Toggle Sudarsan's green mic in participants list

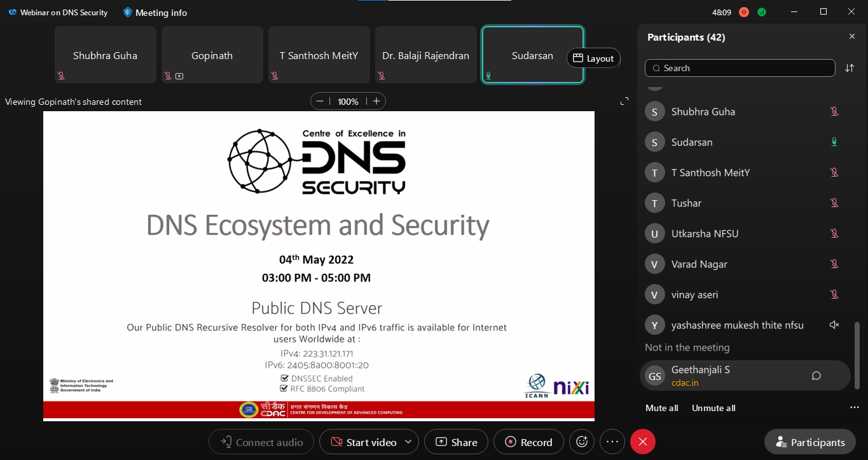click(834, 142)
